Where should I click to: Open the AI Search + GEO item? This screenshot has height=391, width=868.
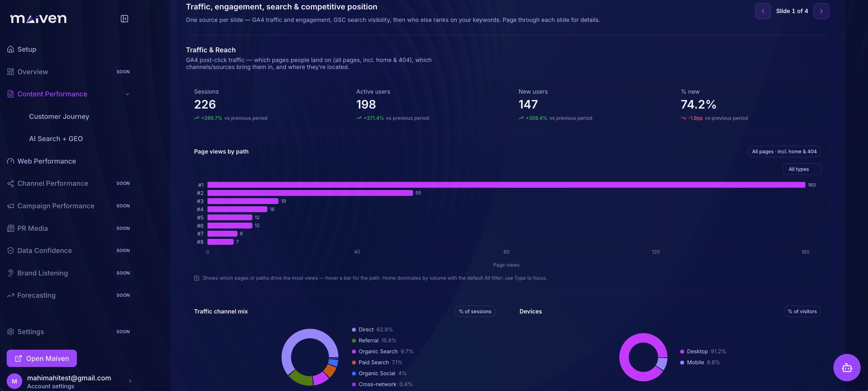point(56,139)
